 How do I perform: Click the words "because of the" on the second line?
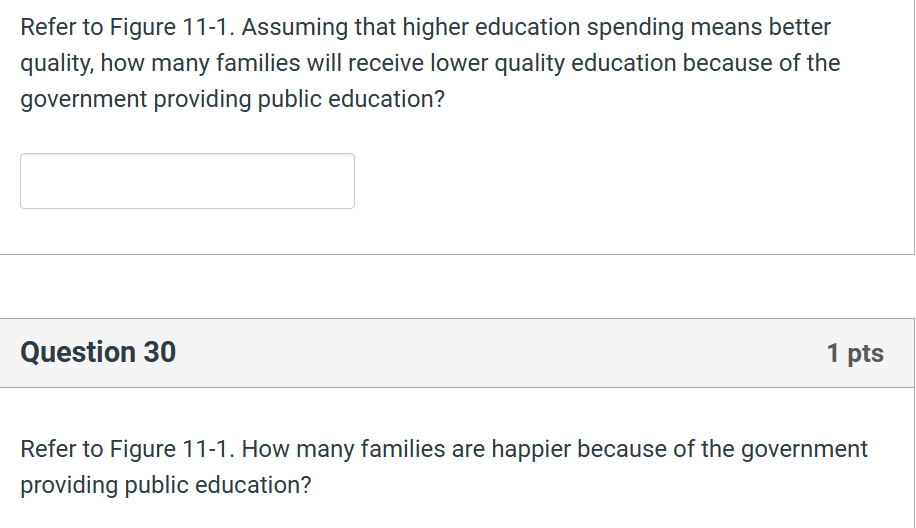tap(761, 63)
